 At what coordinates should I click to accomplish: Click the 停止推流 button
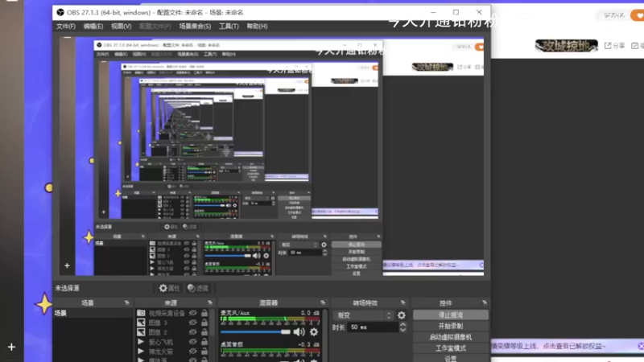(451, 315)
